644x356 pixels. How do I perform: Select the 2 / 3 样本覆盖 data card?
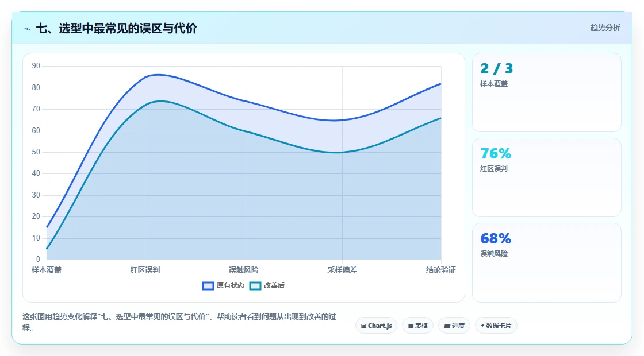point(547,92)
